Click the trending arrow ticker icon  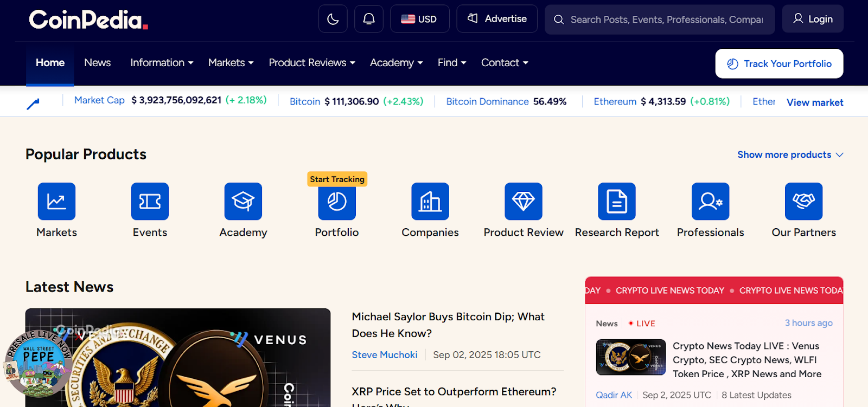click(x=33, y=104)
